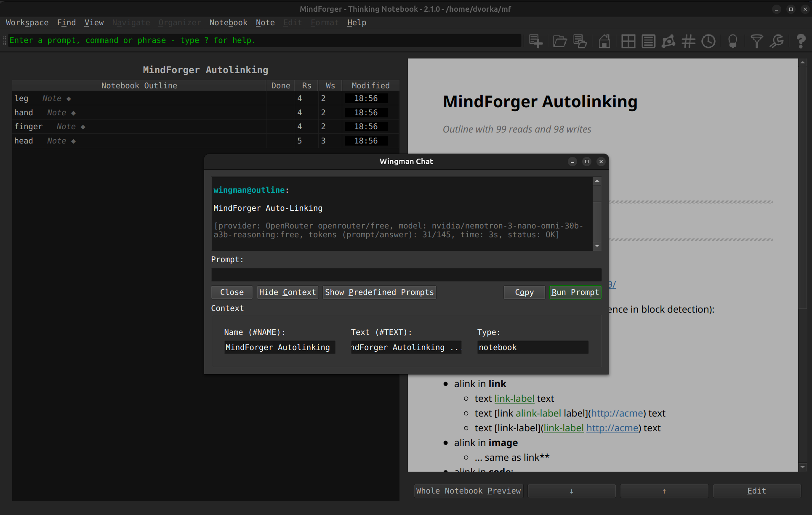Click the chat output scrollbar thumb
Image resolution: width=812 pixels, height=515 pixels.
[x=597, y=221]
